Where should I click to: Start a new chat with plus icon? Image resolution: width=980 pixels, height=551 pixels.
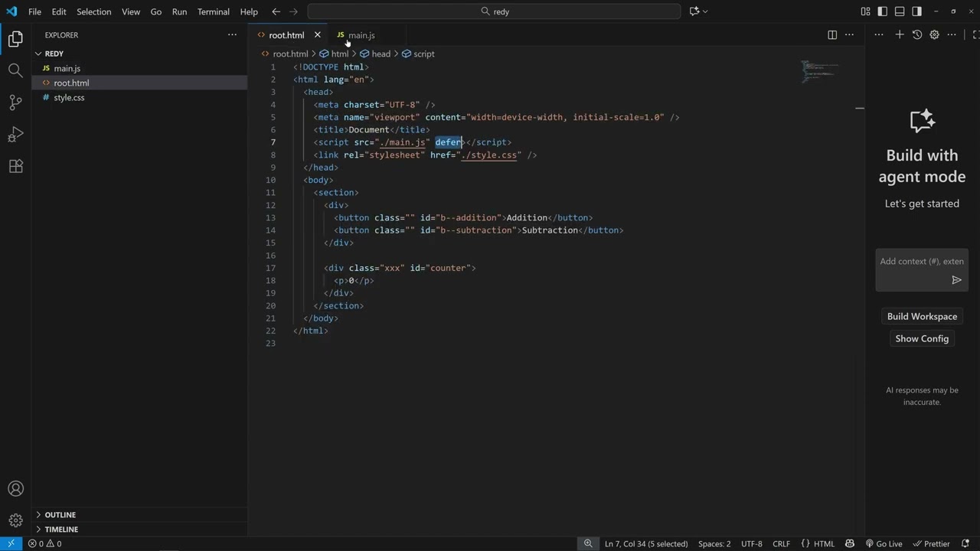click(x=900, y=34)
